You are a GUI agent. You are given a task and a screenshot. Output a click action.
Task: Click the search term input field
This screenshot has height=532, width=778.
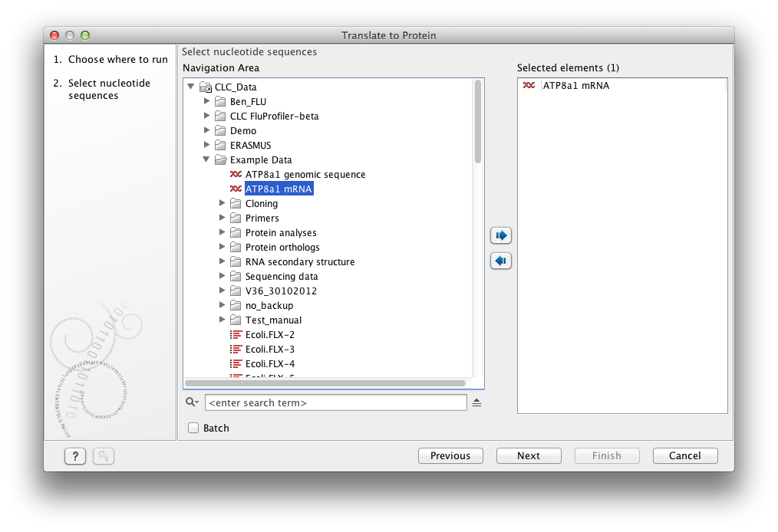[335, 402]
